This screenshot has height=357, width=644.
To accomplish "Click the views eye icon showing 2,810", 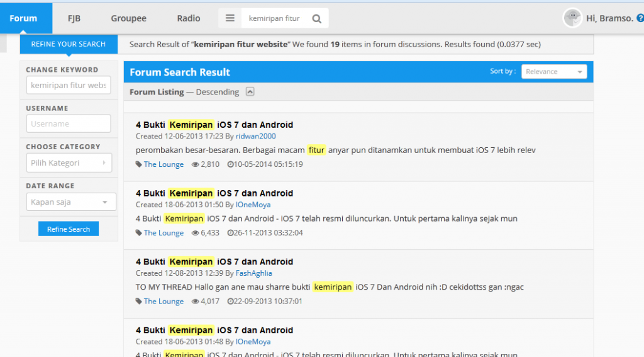I will pos(195,164).
